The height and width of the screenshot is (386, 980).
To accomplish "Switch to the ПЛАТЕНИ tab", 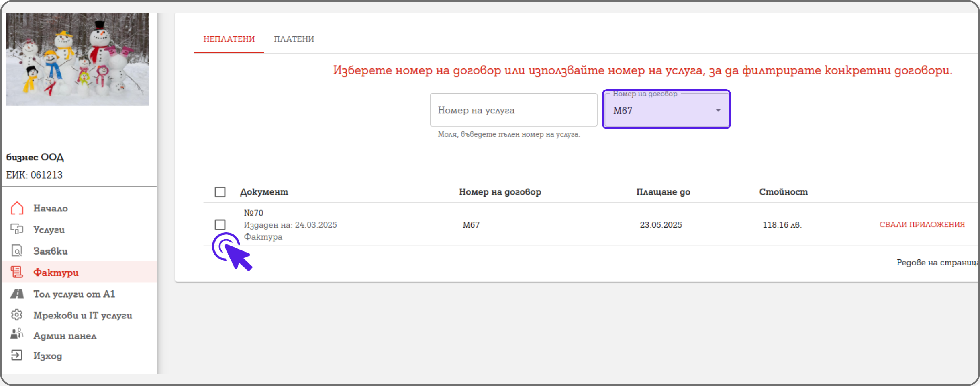I will [x=294, y=39].
